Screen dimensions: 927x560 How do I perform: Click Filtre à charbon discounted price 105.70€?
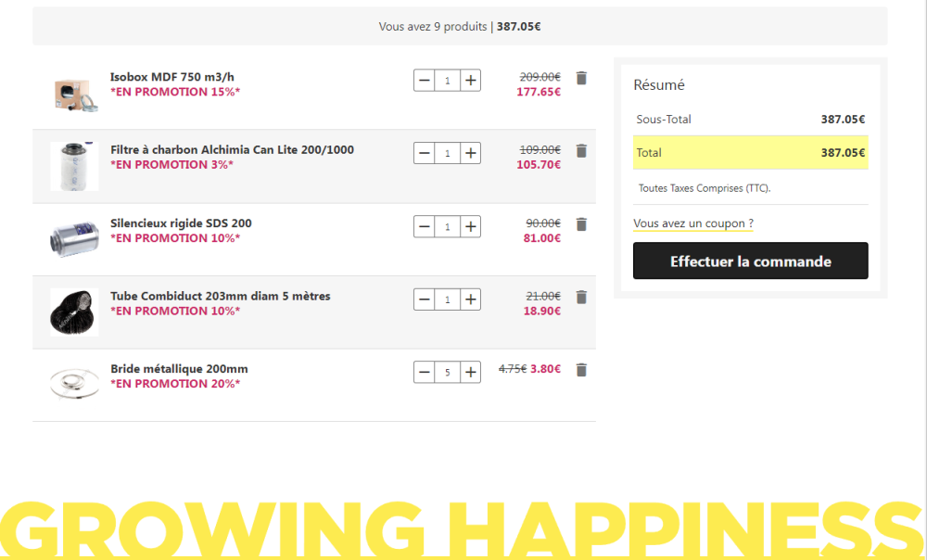click(x=539, y=164)
